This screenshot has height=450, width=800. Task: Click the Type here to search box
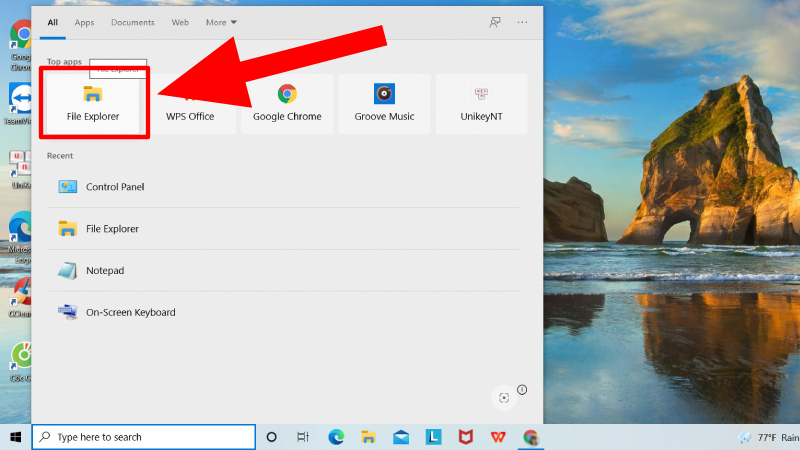pos(144,437)
